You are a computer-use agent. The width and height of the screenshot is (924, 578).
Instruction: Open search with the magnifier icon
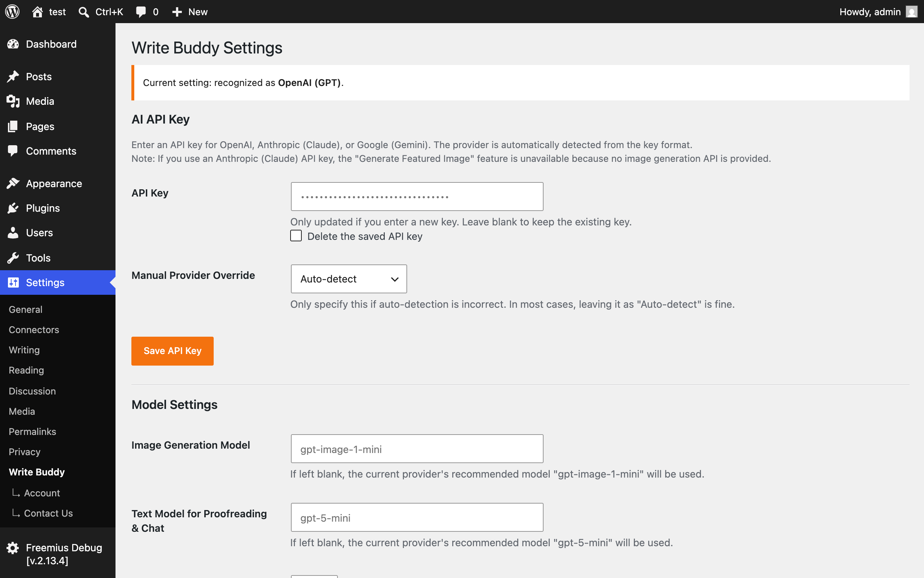coord(84,12)
